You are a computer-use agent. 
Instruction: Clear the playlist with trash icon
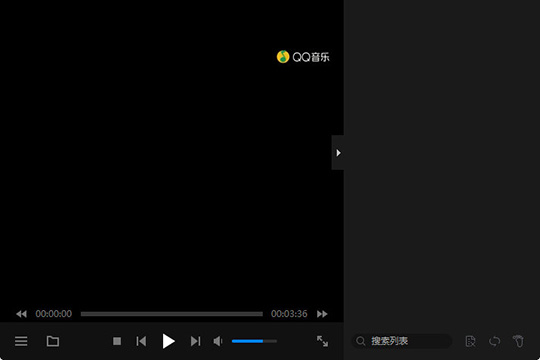click(x=518, y=341)
